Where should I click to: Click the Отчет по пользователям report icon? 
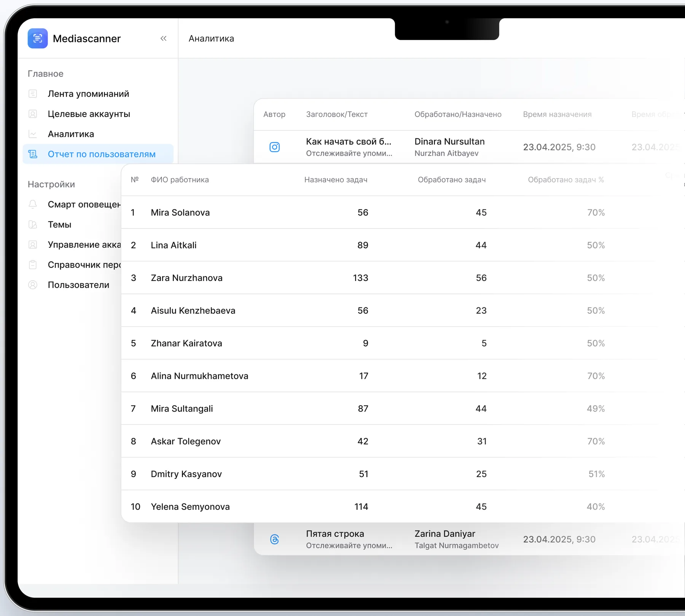(33, 154)
